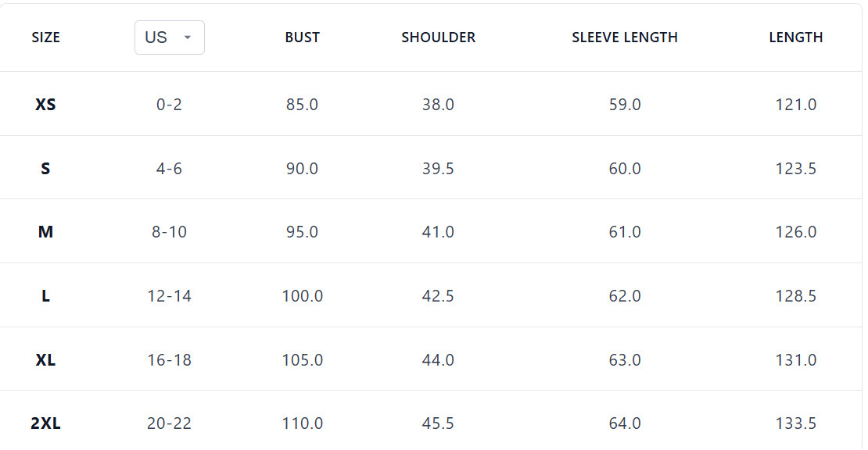Click the 8-10 US size cell

pyautogui.click(x=169, y=232)
